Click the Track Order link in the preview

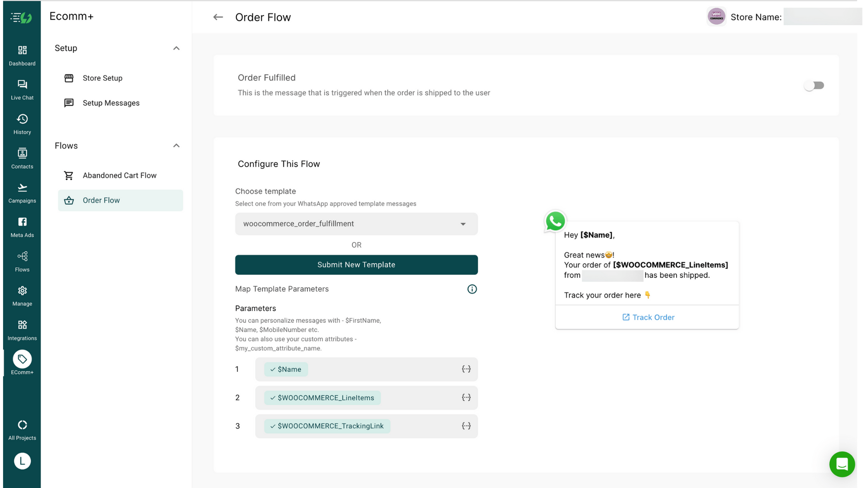coord(648,317)
